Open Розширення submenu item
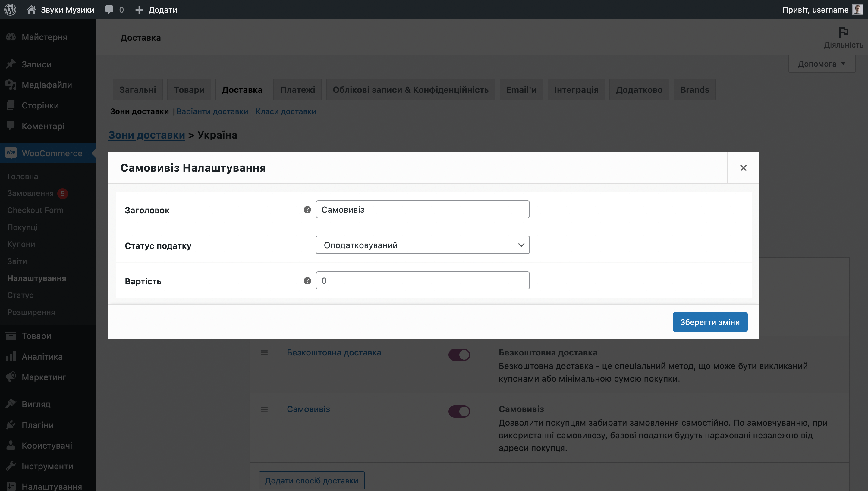The image size is (868, 491). click(31, 312)
